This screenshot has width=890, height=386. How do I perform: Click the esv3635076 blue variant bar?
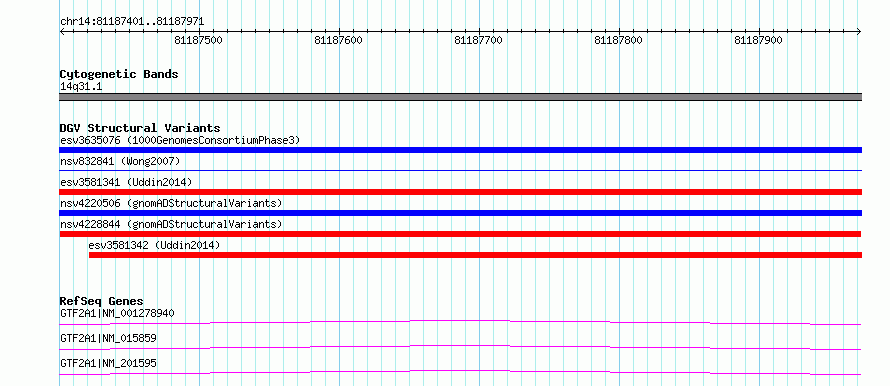click(460, 150)
